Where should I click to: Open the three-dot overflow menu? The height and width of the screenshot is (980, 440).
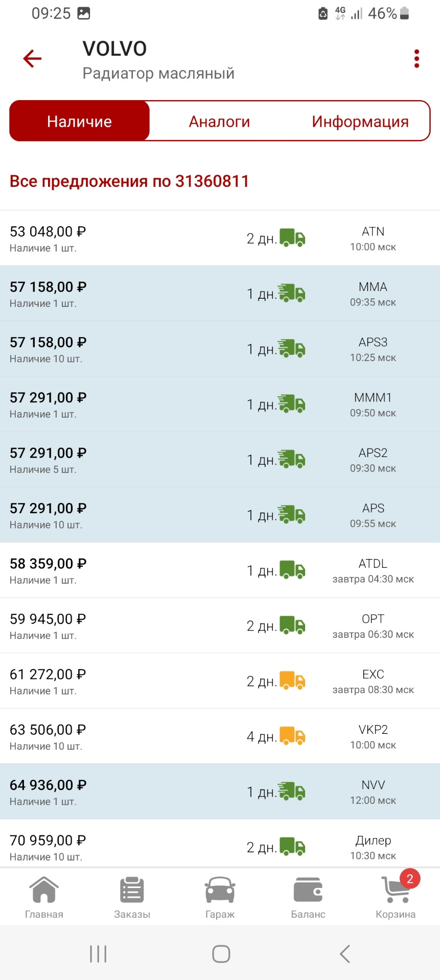[417, 59]
